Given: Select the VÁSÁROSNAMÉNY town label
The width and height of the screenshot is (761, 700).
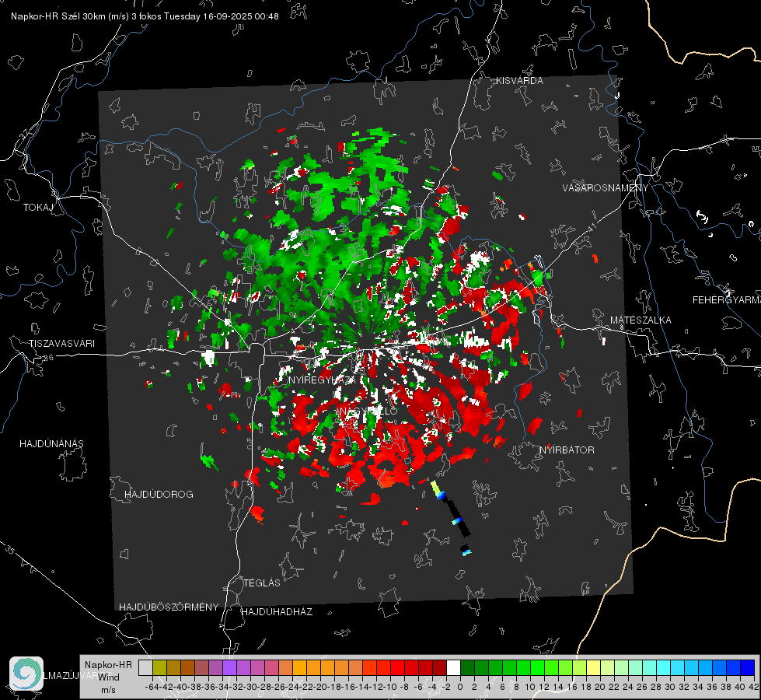Looking at the screenshot, I should pyautogui.click(x=606, y=187).
